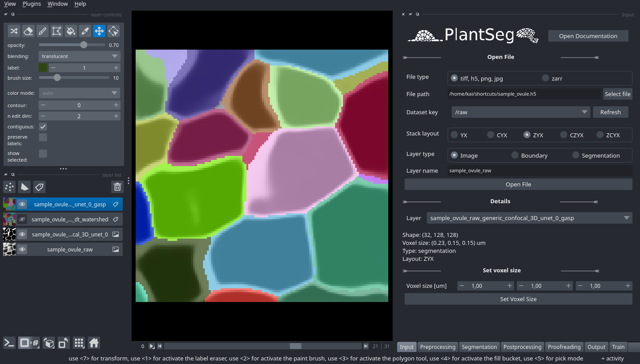Delete selected layer with trash icon
The image size is (640, 364).
click(x=117, y=187)
